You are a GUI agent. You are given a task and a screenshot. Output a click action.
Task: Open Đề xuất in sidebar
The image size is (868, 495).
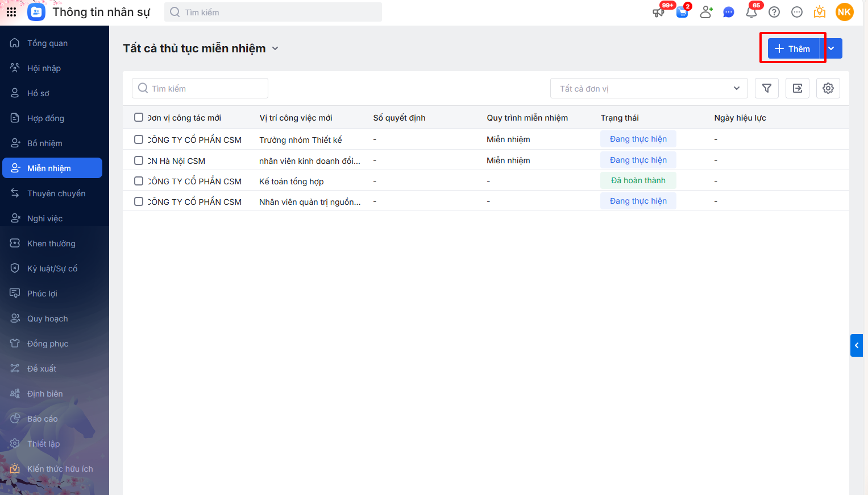point(52,369)
